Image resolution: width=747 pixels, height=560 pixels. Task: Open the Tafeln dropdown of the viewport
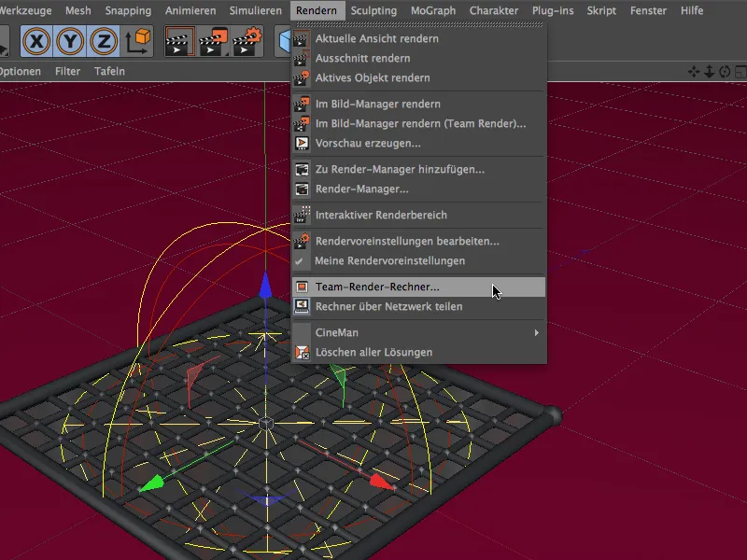point(109,71)
